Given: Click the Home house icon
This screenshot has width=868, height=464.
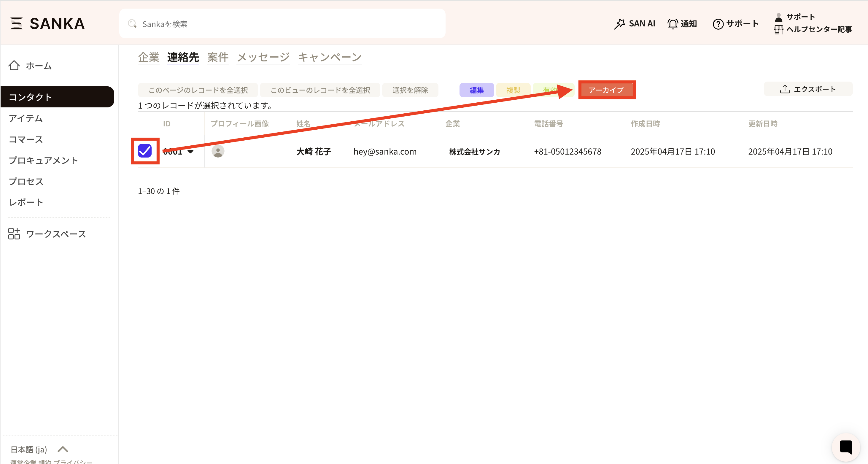Looking at the screenshot, I should coord(14,65).
